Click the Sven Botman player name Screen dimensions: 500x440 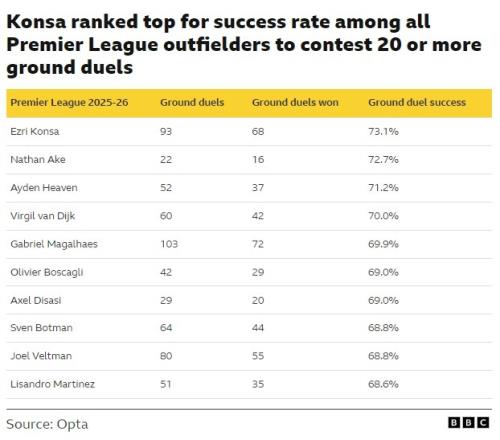click(x=41, y=328)
